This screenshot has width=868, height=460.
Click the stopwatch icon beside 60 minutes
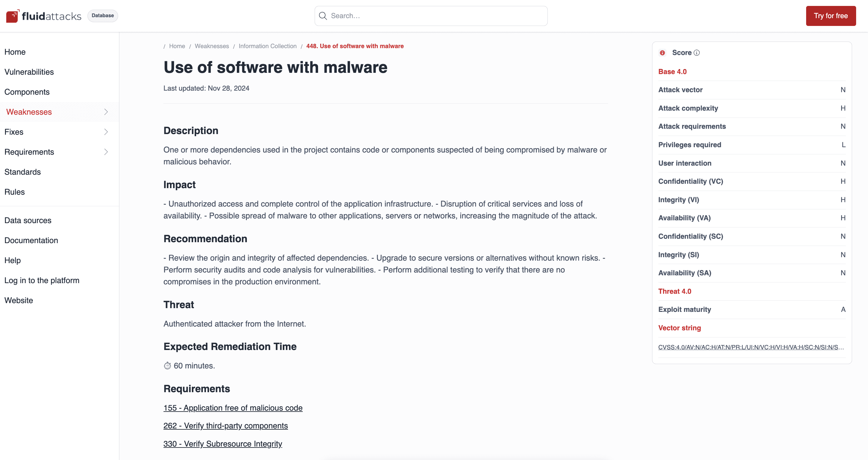(167, 366)
